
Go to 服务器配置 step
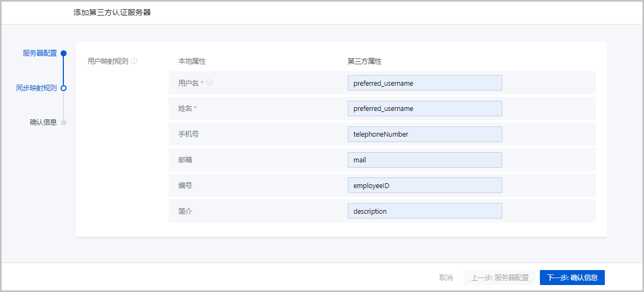[x=40, y=53]
